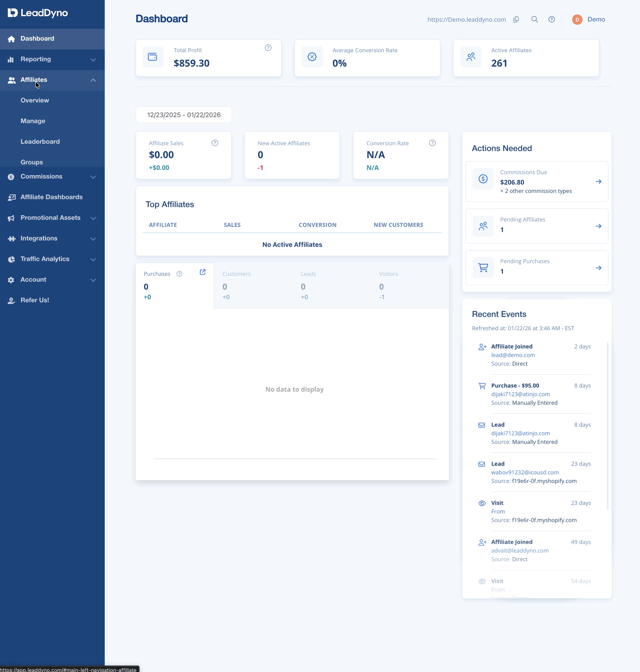Screen dimensions: 640x672
Task: Open Affiliate Dashboards in sidebar
Action: click(x=52, y=197)
